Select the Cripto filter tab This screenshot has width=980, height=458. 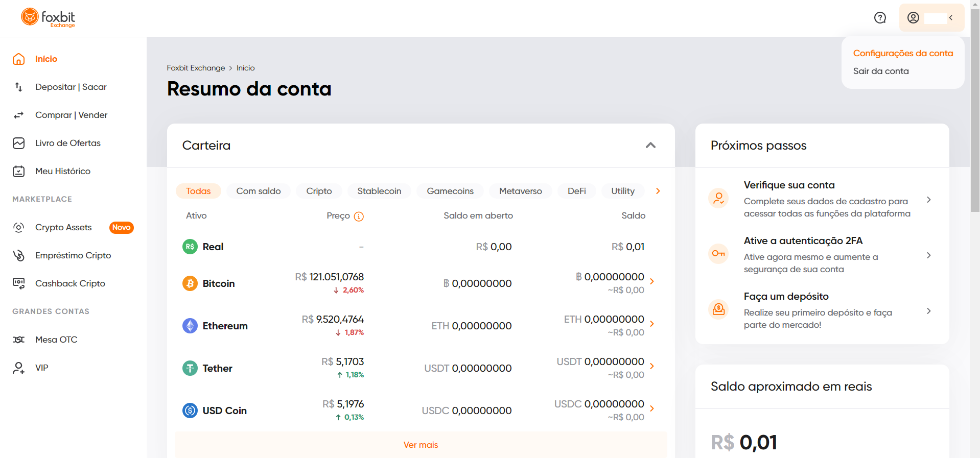coord(319,191)
